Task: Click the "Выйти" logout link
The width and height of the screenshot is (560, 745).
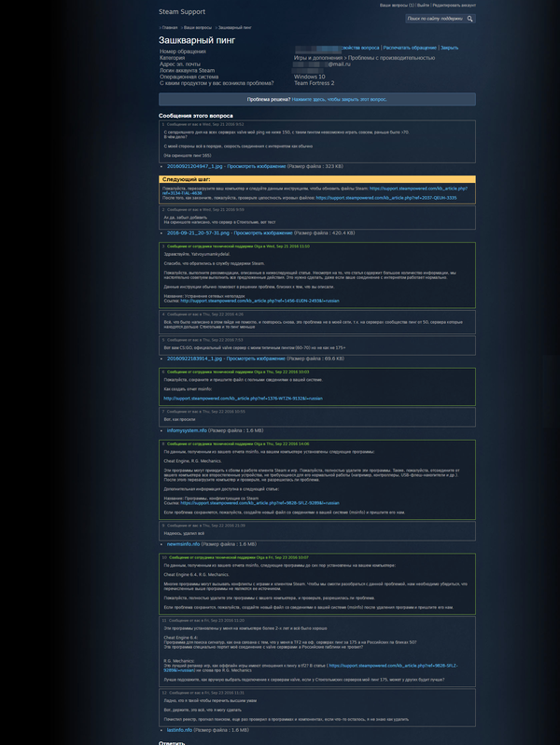Action: [423, 6]
